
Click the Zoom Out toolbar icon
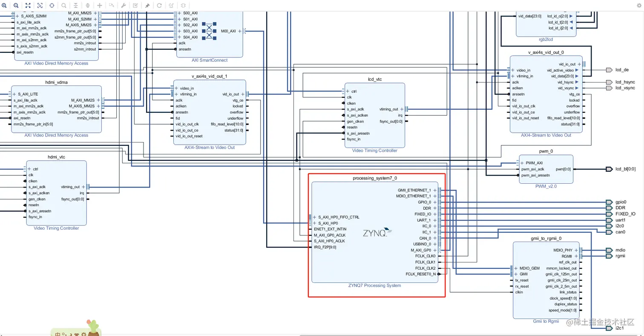(16, 6)
